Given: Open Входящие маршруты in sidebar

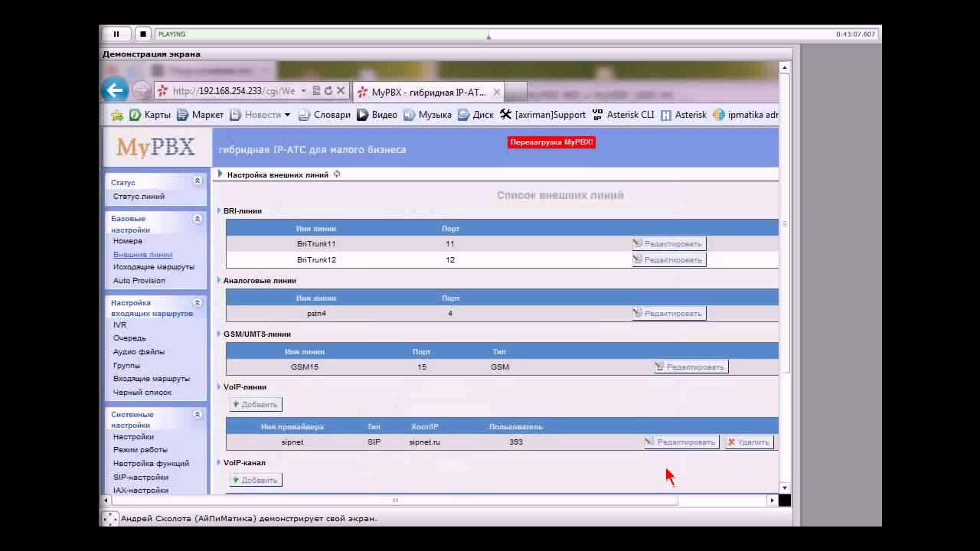Looking at the screenshot, I should click(x=152, y=379).
